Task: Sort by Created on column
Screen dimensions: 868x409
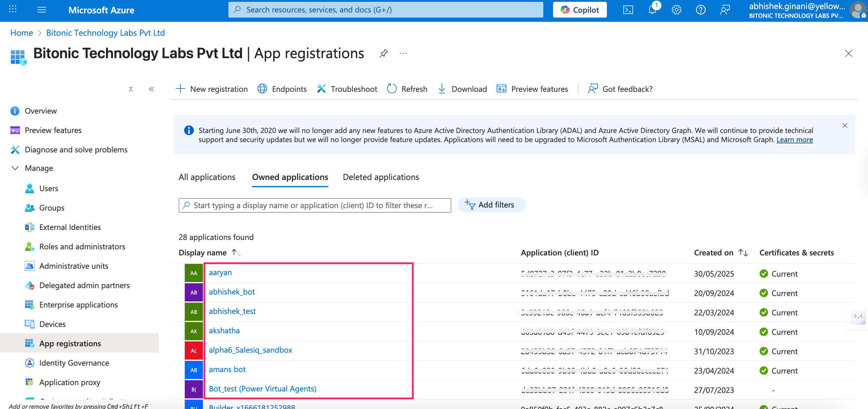Action: [x=721, y=253]
